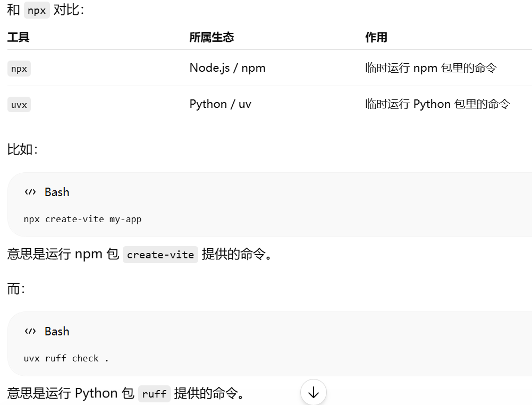
Task: Click the first Bash code block label
Action: (x=57, y=192)
